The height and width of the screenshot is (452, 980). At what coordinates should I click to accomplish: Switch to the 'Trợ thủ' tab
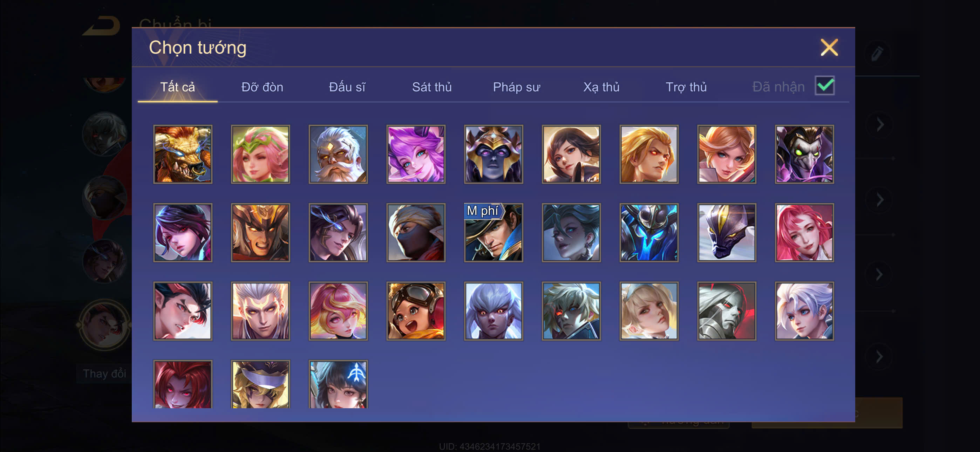(686, 87)
